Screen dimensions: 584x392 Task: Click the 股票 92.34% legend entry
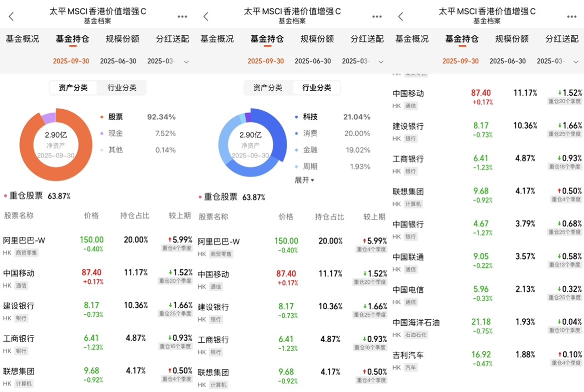point(138,117)
